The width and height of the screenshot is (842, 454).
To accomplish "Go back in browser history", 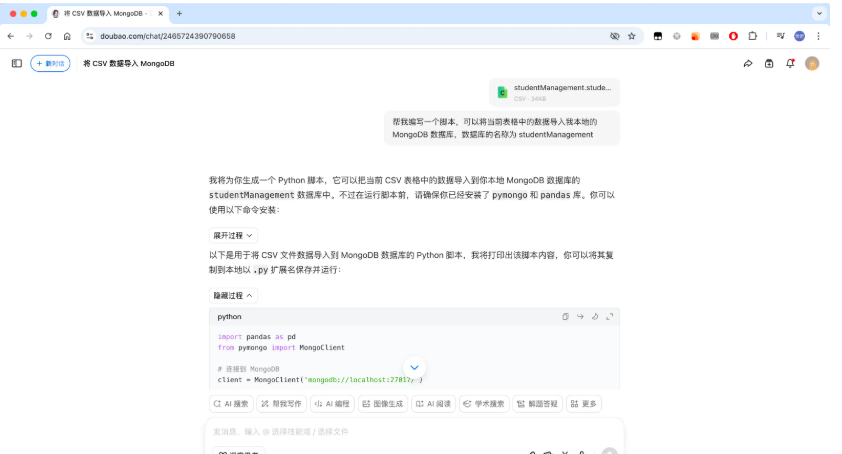I will pos(11,36).
